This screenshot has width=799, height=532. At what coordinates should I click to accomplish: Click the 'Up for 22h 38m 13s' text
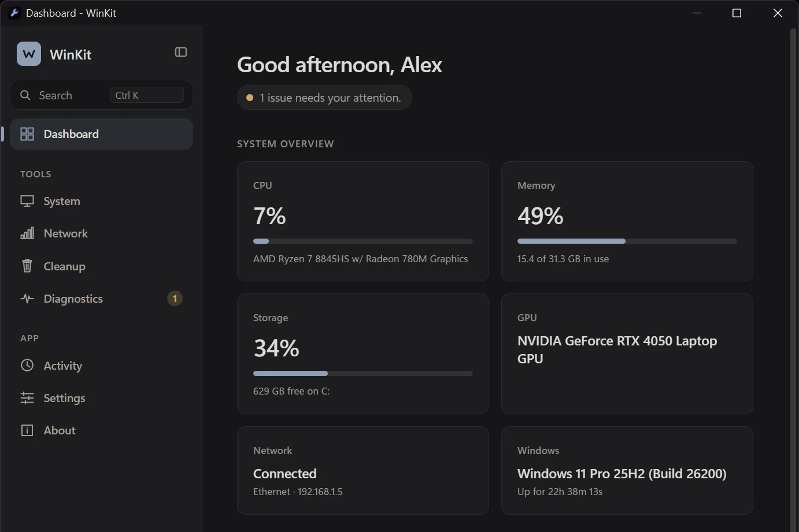[x=560, y=492]
